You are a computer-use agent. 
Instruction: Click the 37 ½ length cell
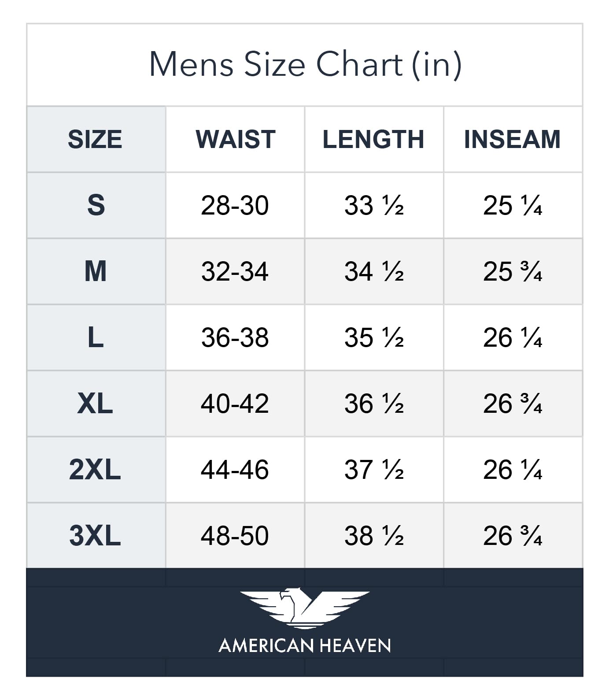[374, 470]
